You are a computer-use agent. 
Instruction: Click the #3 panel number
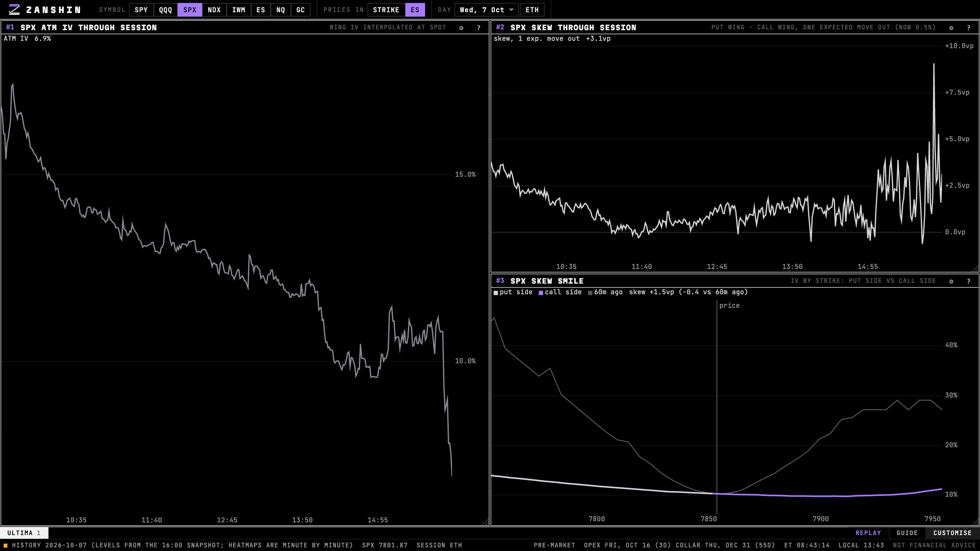(500, 281)
